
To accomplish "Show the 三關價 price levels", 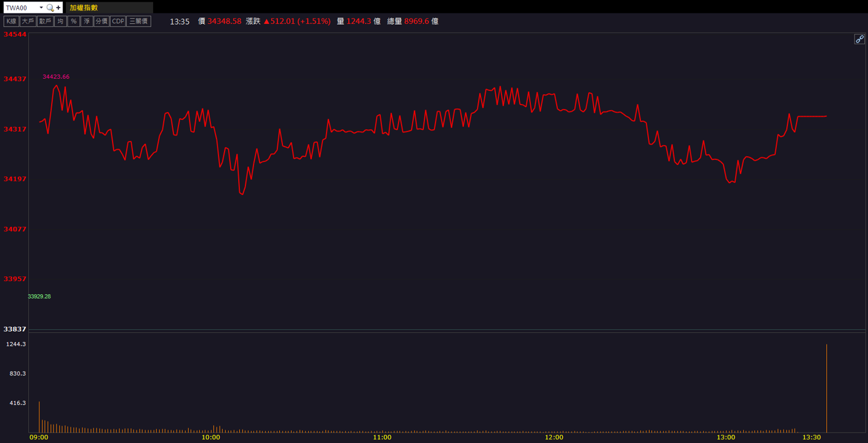I will [138, 21].
